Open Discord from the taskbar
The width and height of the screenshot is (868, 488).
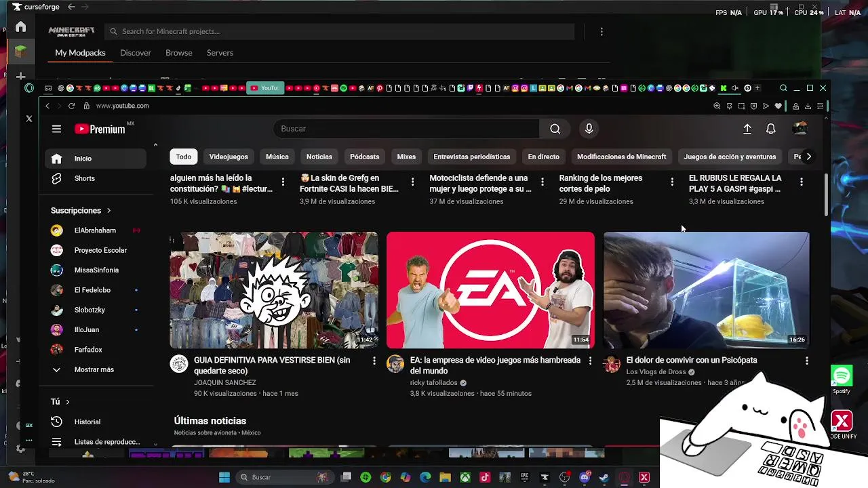[585, 477]
